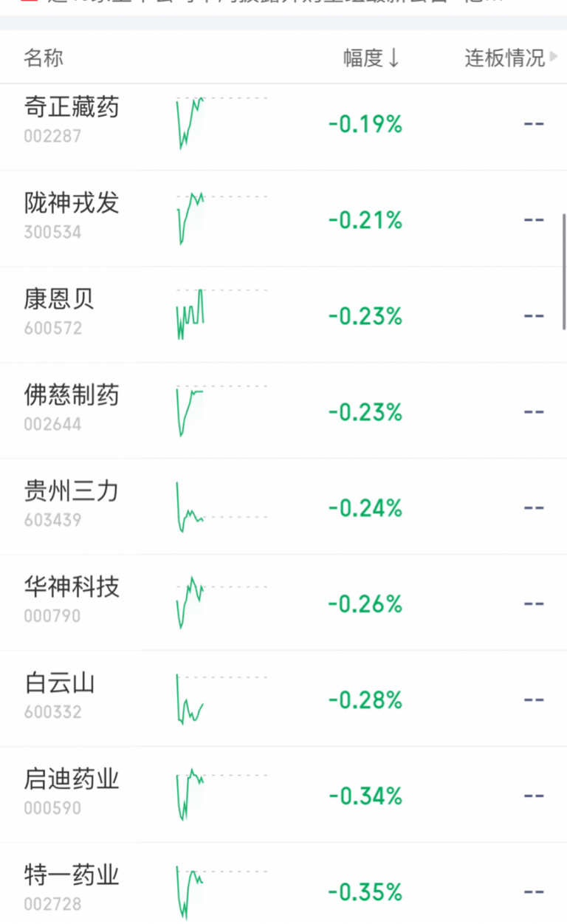Open 贵州三力 mini trend chart

[x=221, y=506]
